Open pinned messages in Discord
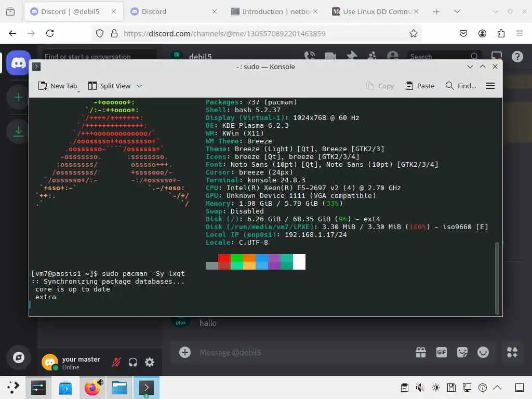Image resolution: width=532 pixels, height=399 pixels. tap(352, 56)
